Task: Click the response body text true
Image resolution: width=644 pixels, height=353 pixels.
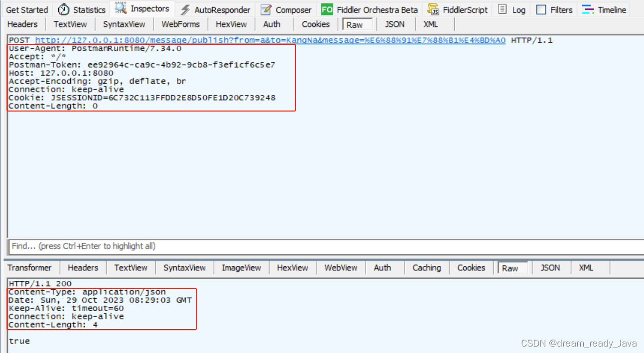Action: point(19,341)
